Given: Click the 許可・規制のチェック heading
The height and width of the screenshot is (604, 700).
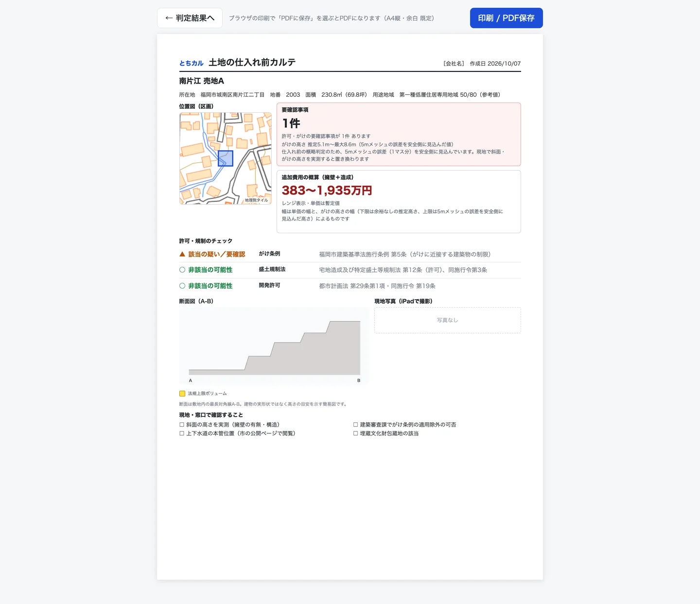Looking at the screenshot, I should [x=206, y=241].
